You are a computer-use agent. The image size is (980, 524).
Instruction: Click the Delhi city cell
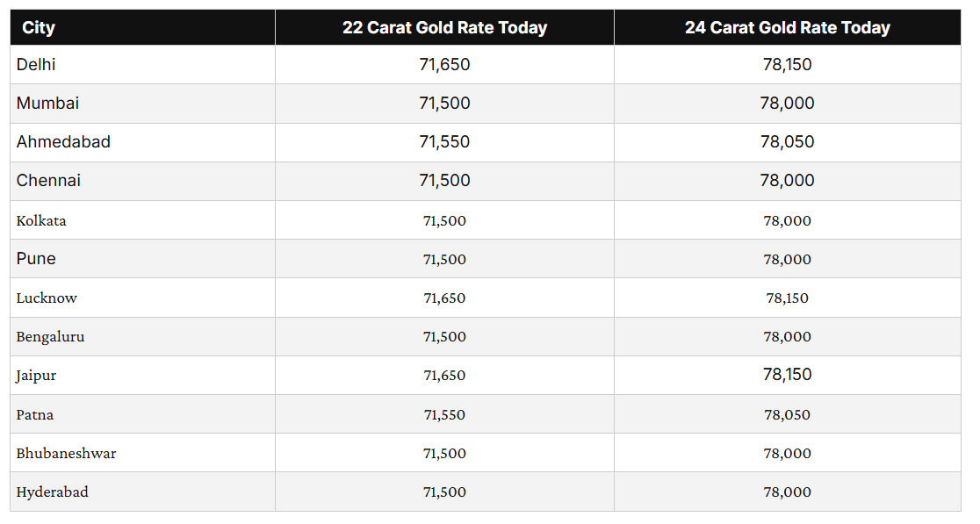tap(36, 65)
